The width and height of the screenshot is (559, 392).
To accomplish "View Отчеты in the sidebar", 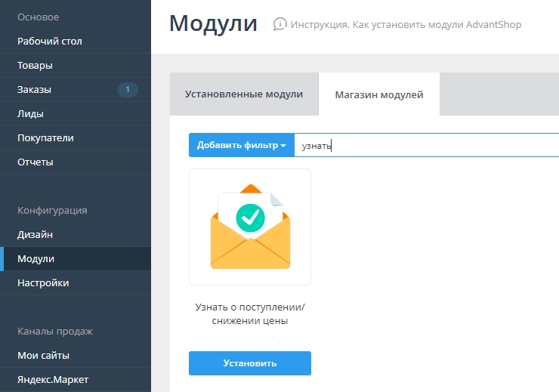I will click(36, 162).
